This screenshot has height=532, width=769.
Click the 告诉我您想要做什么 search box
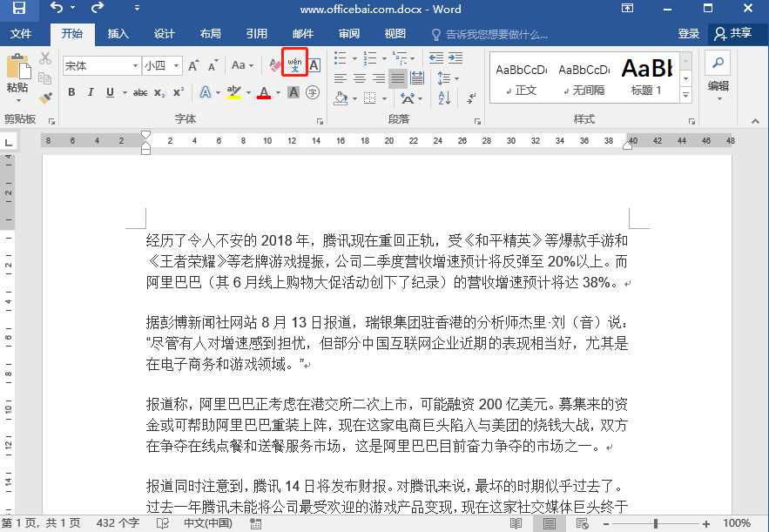click(x=489, y=34)
